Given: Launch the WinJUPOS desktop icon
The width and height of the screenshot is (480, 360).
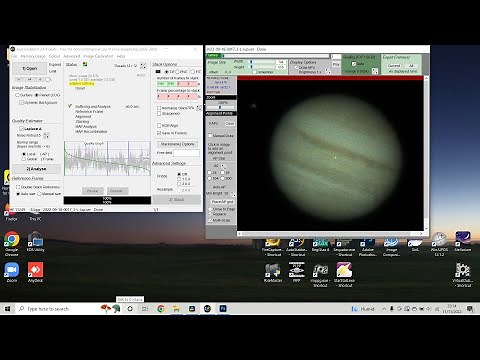Looking at the screenshot, I should 439,244.
